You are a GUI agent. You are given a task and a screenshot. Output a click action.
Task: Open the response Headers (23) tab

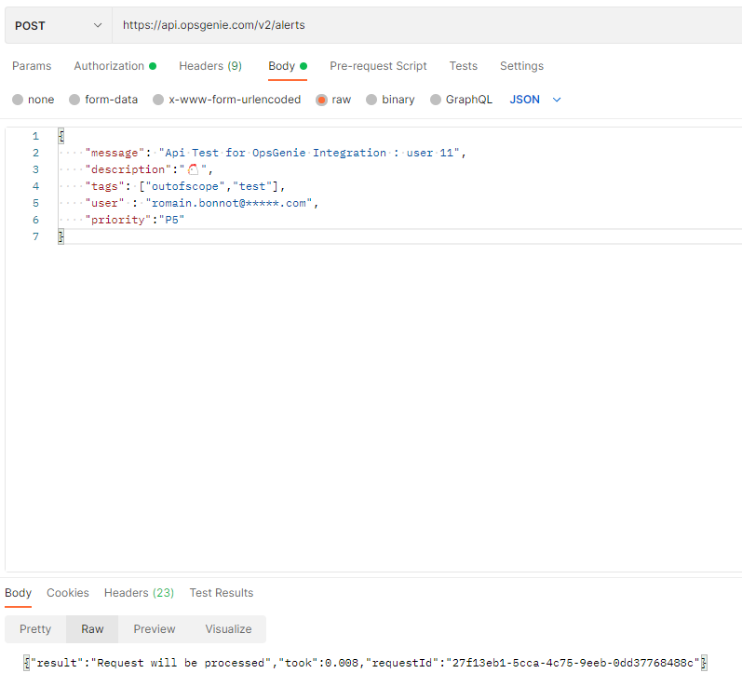click(x=139, y=593)
